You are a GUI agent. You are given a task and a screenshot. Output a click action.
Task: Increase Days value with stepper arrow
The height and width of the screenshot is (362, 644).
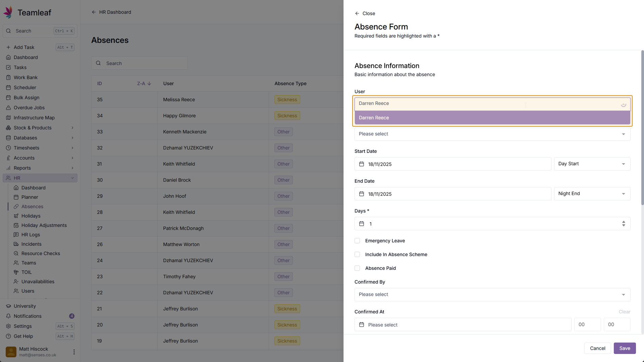tap(624, 222)
